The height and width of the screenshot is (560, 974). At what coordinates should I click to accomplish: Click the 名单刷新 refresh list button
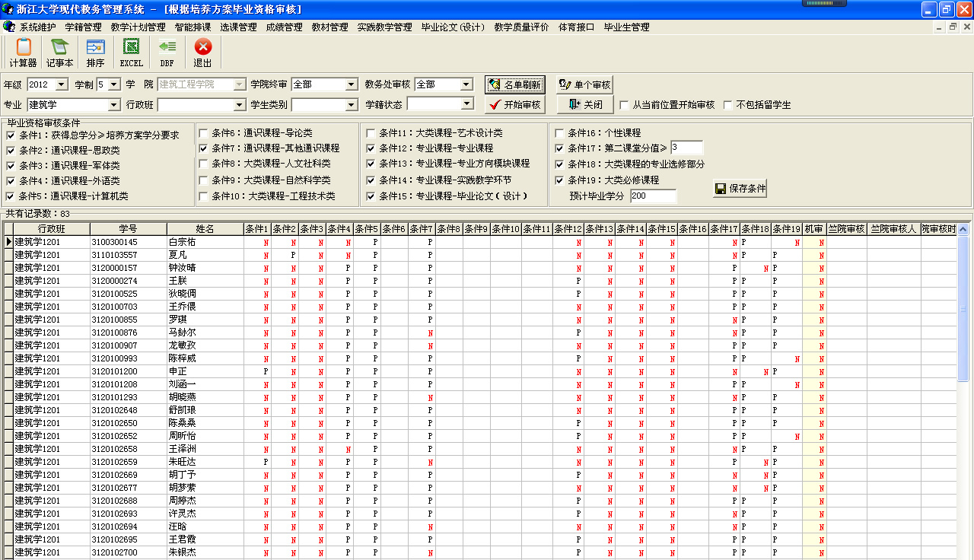[515, 84]
